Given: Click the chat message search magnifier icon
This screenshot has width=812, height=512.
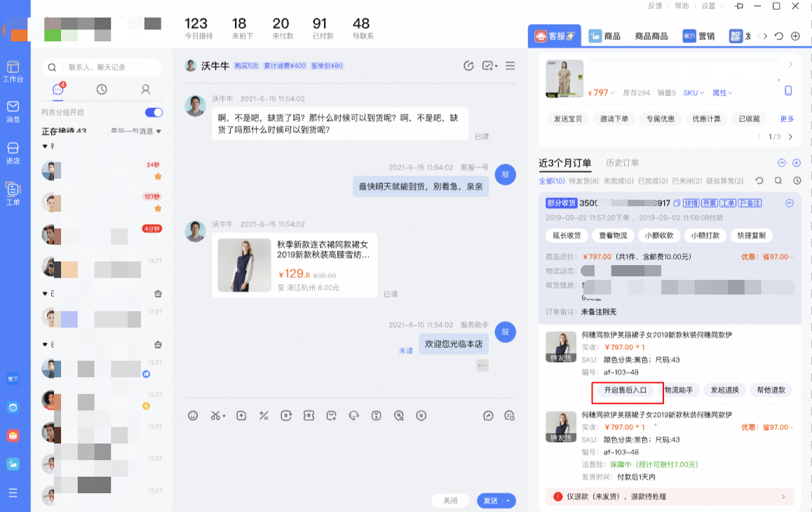Looking at the screenshot, I should click(52, 67).
